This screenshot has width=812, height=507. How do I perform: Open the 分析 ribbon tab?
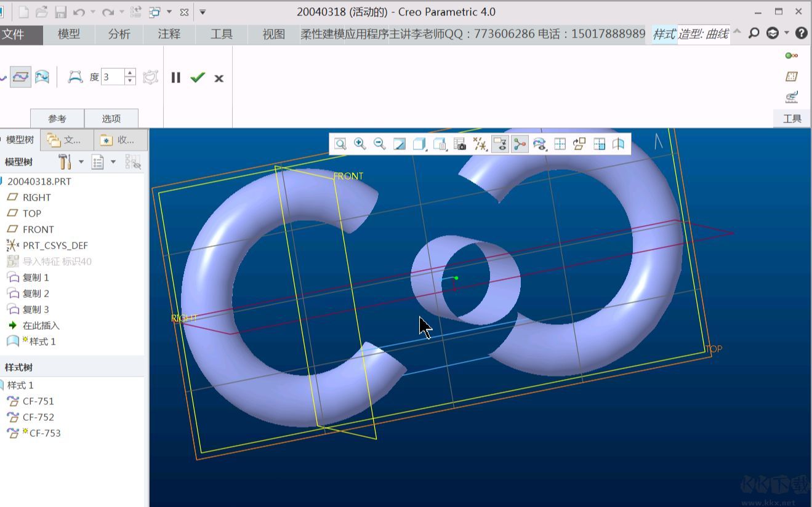119,34
